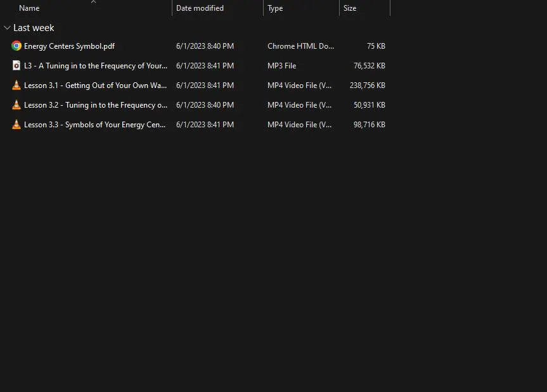The height and width of the screenshot is (392, 547).
Task: Click the sort arrow above the Name column
Action: point(93,2)
